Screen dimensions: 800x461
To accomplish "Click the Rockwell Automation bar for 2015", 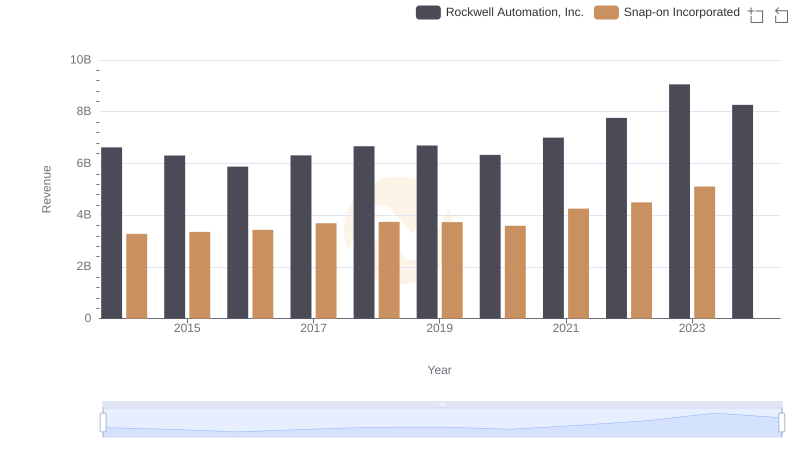I will tap(174, 237).
